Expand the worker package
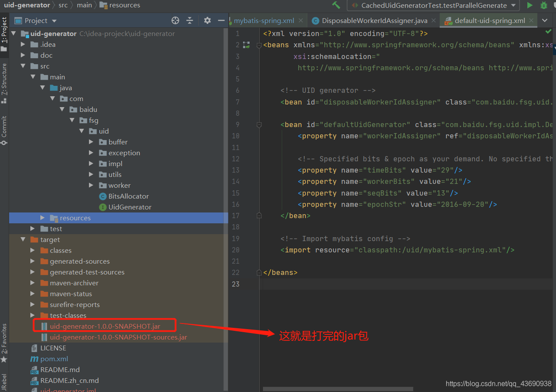556x392 pixels. click(x=91, y=185)
